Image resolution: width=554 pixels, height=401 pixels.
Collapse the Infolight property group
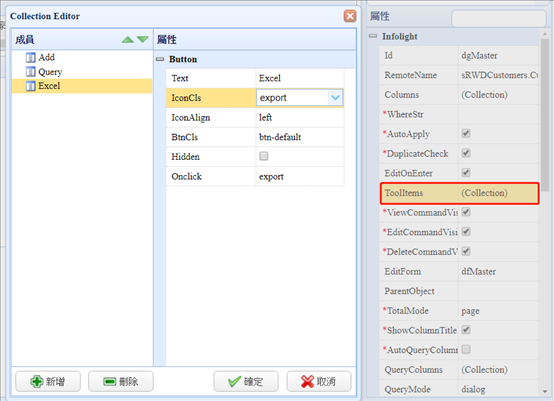click(x=373, y=36)
